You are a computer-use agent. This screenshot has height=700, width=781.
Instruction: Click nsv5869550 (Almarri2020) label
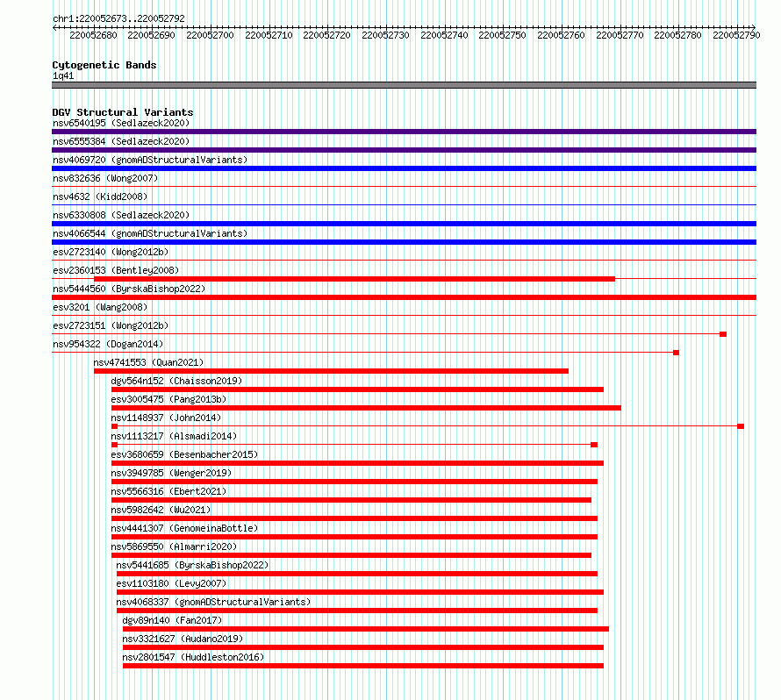[174, 546]
